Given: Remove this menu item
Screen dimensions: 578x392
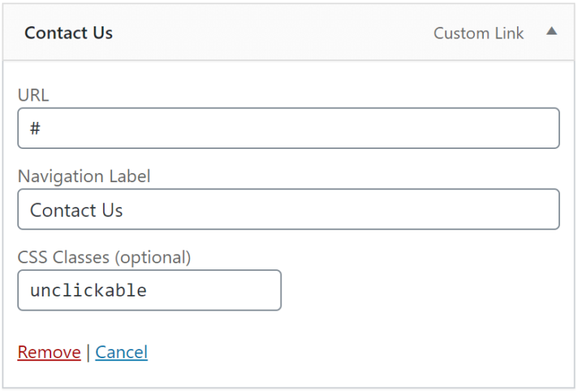Looking at the screenshot, I should (49, 352).
